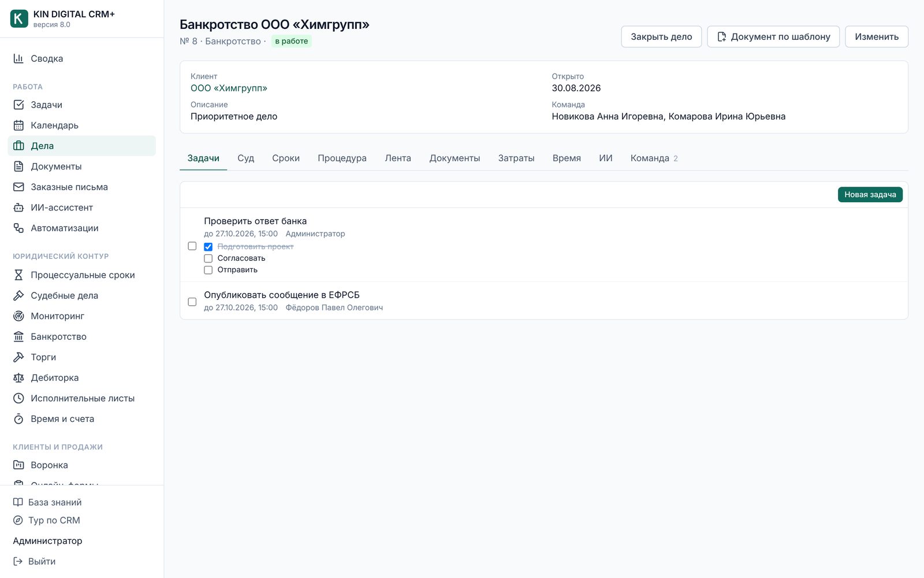Image resolution: width=924 pixels, height=578 pixels.
Task: Click the Администратор user name in sidebar
Action: click(x=47, y=541)
